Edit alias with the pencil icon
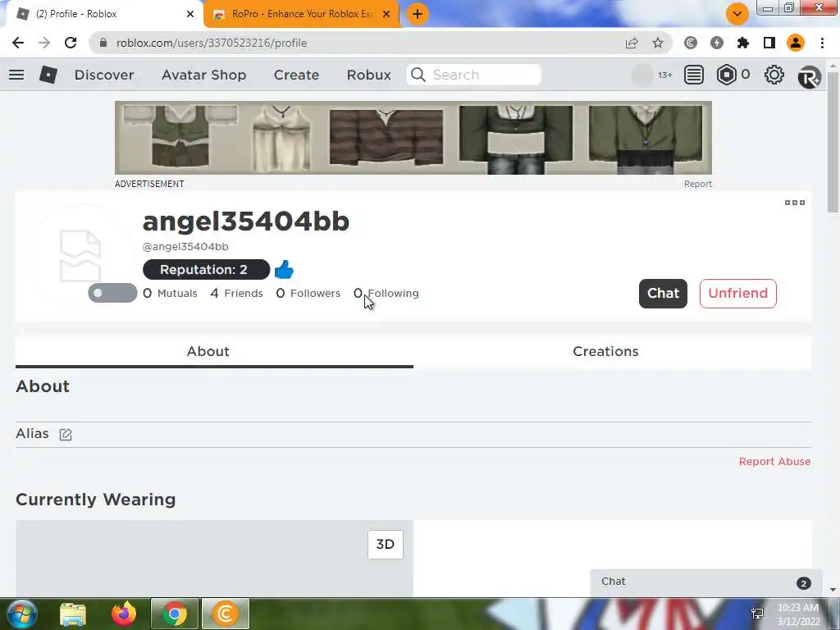 66,434
